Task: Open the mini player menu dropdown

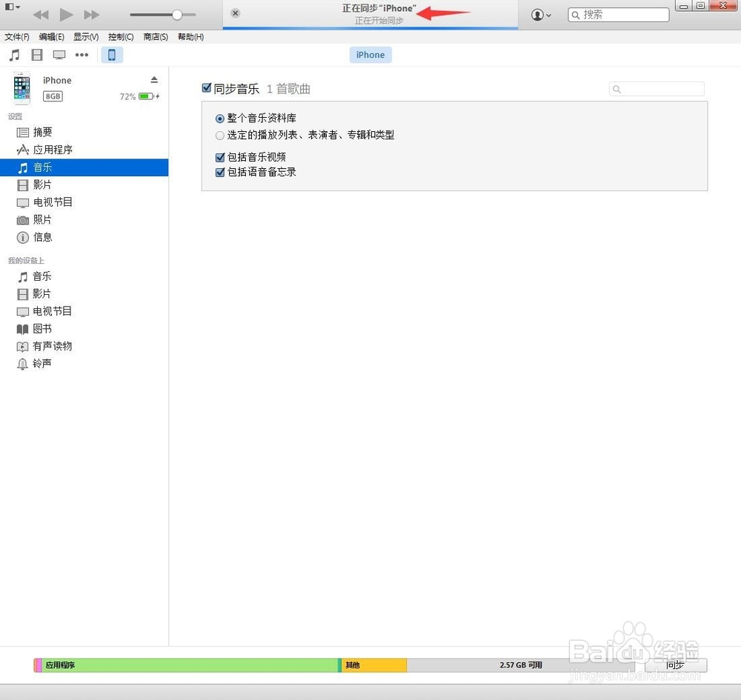Action: pyautogui.click(x=13, y=7)
